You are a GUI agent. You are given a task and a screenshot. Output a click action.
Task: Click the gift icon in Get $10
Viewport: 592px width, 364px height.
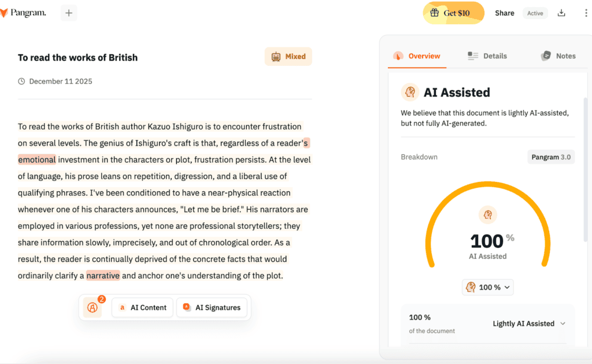[x=435, y=13]
